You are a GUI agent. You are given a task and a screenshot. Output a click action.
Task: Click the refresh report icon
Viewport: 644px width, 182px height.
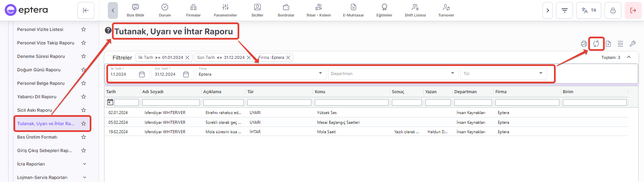point(596,44)
